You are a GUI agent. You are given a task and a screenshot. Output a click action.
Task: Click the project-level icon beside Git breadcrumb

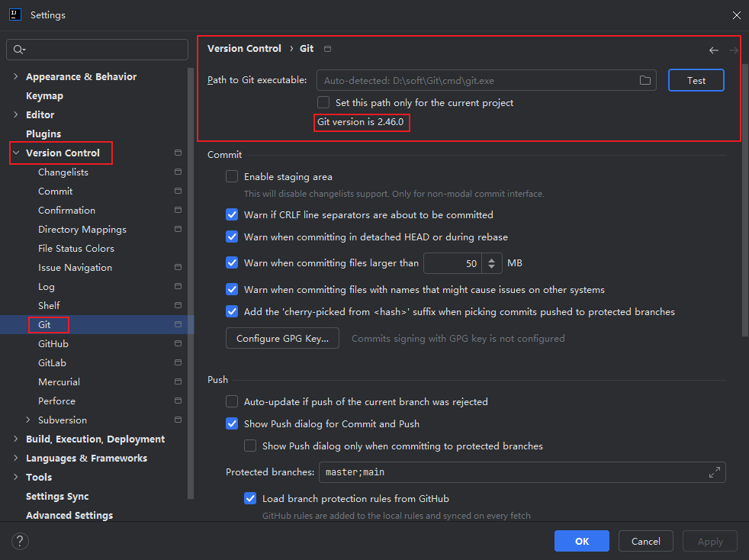[x=327, y=49]
